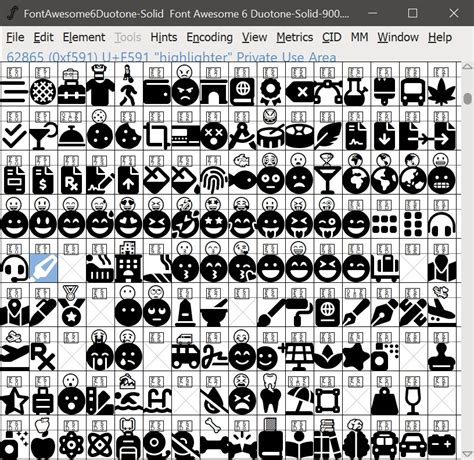
Task: Open the View menu
Action: (254, 37)
